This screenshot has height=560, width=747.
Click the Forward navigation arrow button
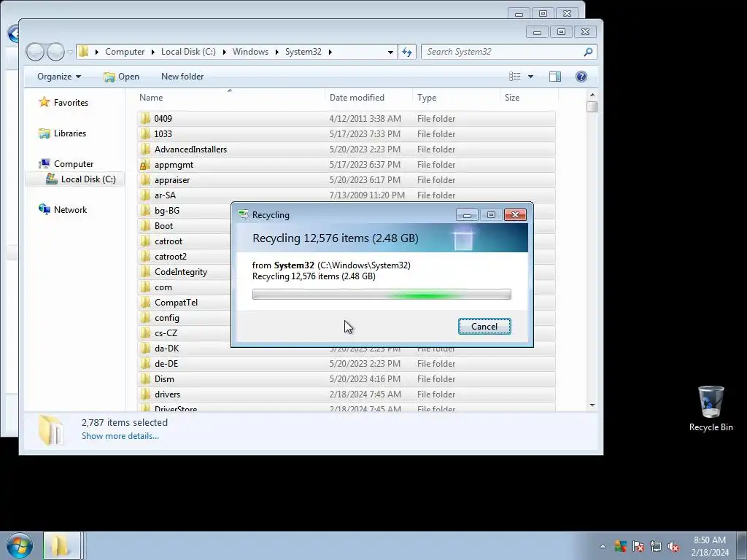click(55, 52)
